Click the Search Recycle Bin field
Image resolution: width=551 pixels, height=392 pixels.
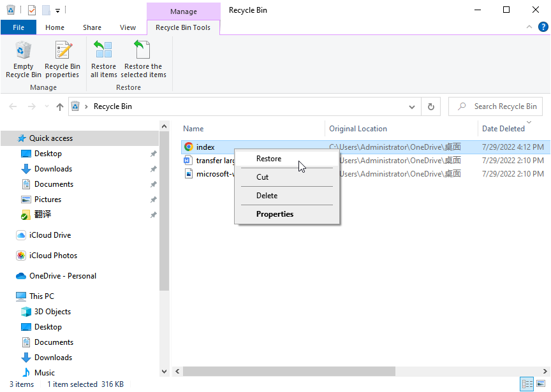pyautogui.click(x=496, y=106)
